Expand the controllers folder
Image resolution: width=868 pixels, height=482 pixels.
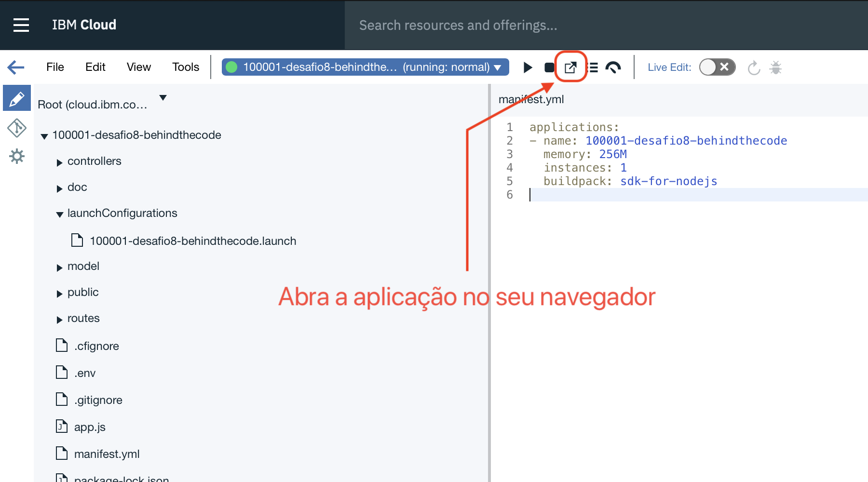click(59, 163)
